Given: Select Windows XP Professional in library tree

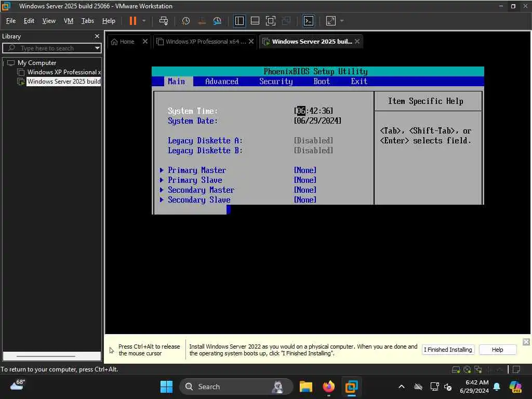Looking at the screenshot, I should click(x=64, y=72).
